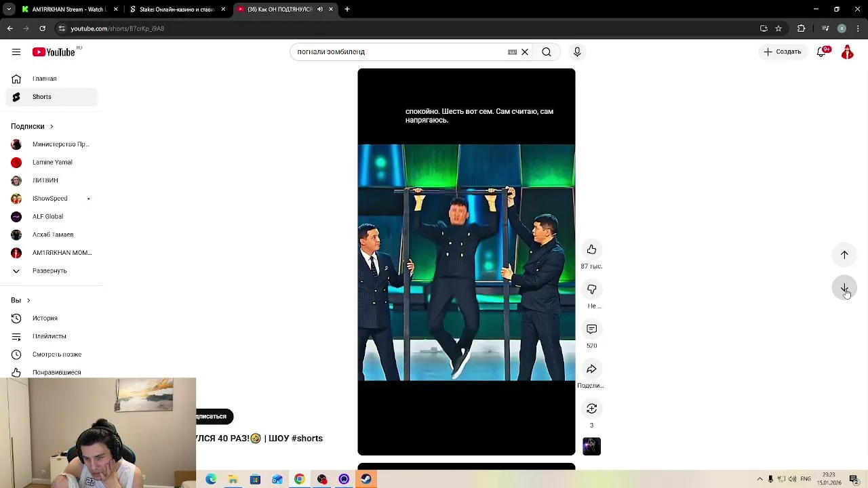
Task: Open the 'Министерство Пр...' subscription channel
Action: pos(52,144)
